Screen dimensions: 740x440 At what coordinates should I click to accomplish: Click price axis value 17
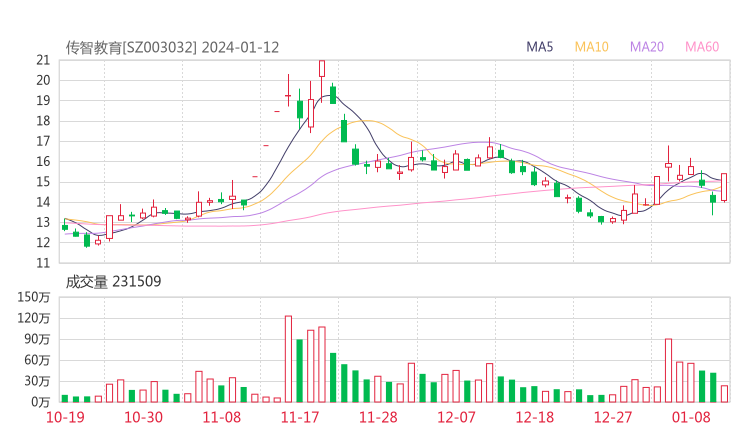43,141
